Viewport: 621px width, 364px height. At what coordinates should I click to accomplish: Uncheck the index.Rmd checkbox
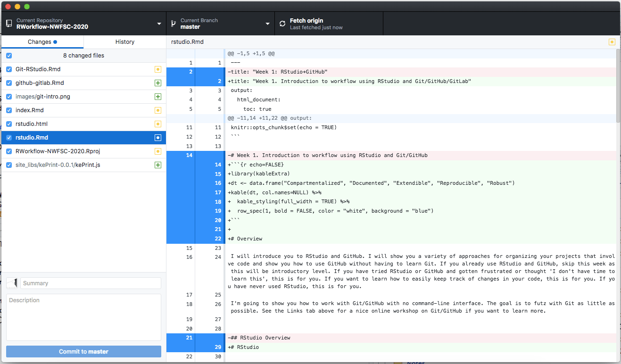coord(9,110)
